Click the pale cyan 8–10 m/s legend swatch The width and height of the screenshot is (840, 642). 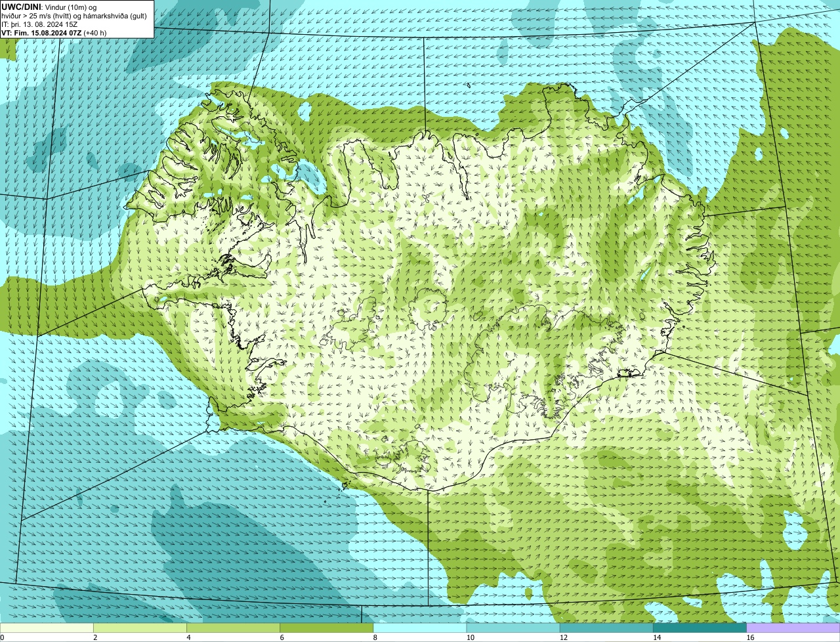(420, 628)
